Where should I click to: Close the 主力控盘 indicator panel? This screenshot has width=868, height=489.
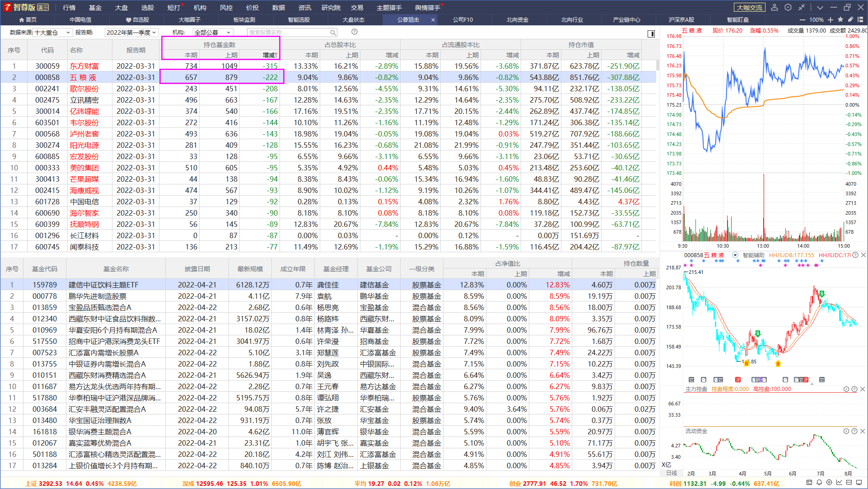point(862,389)
